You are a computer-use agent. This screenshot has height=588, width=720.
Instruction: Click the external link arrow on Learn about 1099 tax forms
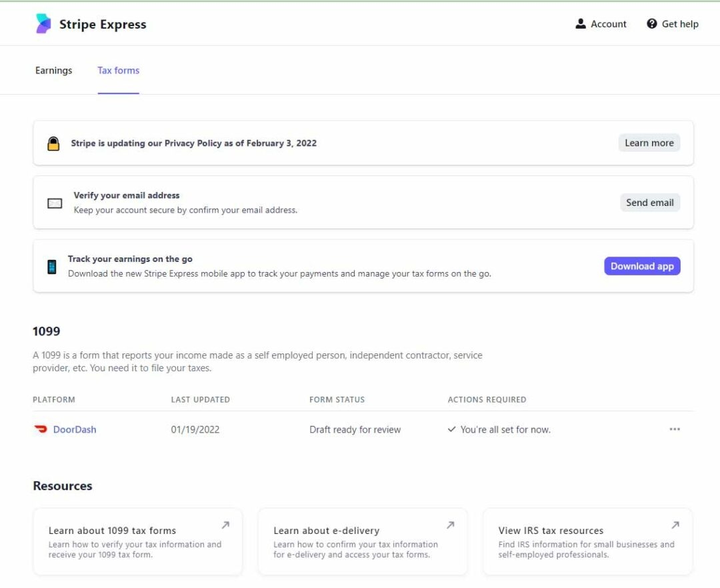225,525
